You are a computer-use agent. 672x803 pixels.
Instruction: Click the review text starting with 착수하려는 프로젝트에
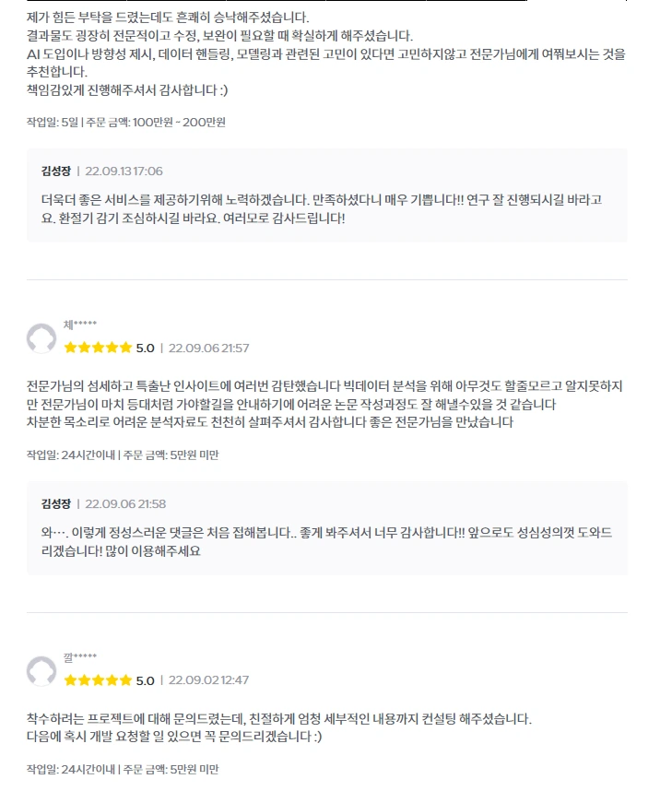(x=279, y=727)
